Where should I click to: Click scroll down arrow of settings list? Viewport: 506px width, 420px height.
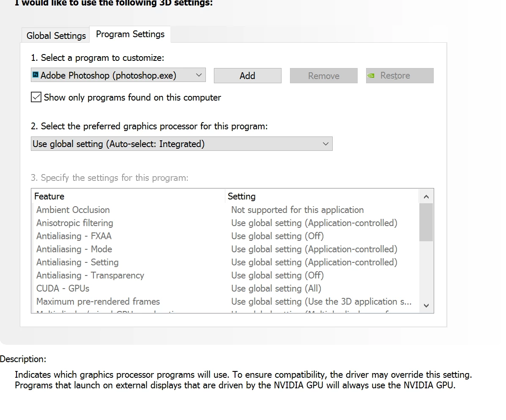426,305
